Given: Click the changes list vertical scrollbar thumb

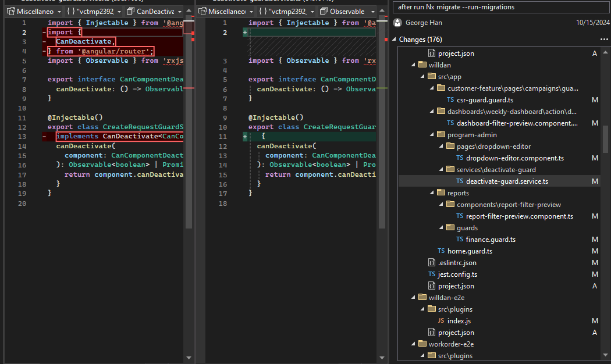Looking at the screenshot, I should tap(606, 138).
